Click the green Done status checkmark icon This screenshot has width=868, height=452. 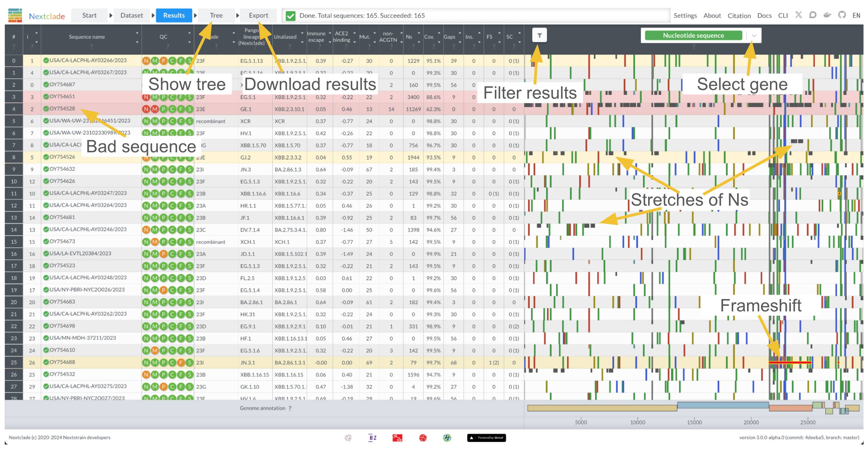coord(290,16)
